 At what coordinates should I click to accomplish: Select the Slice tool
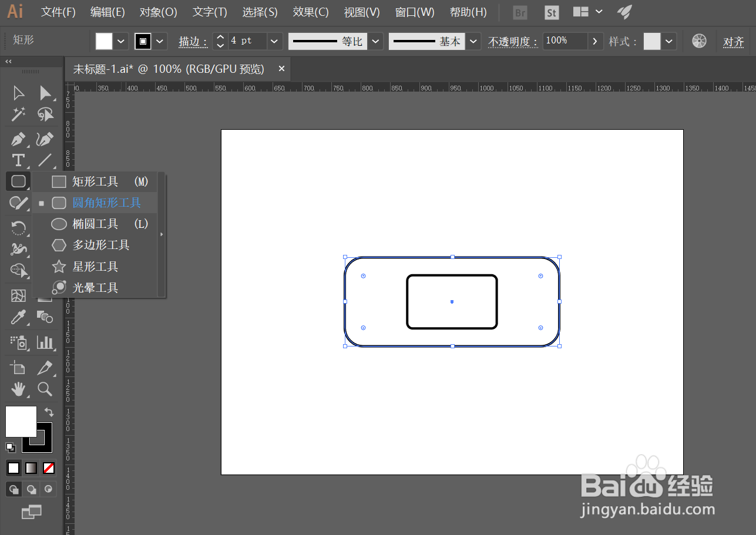45,368
